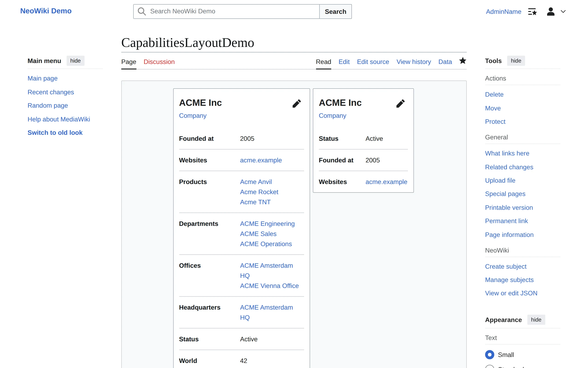588x368 pixels.
Task: Click Create subject under NeoWiki
Action: pyautogui.click(x=506, y=267)
